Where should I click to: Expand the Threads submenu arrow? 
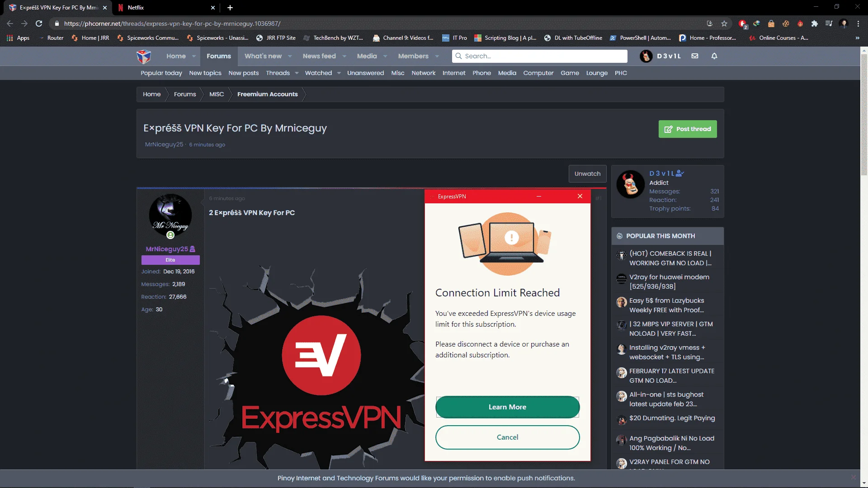tap(297, 73)
